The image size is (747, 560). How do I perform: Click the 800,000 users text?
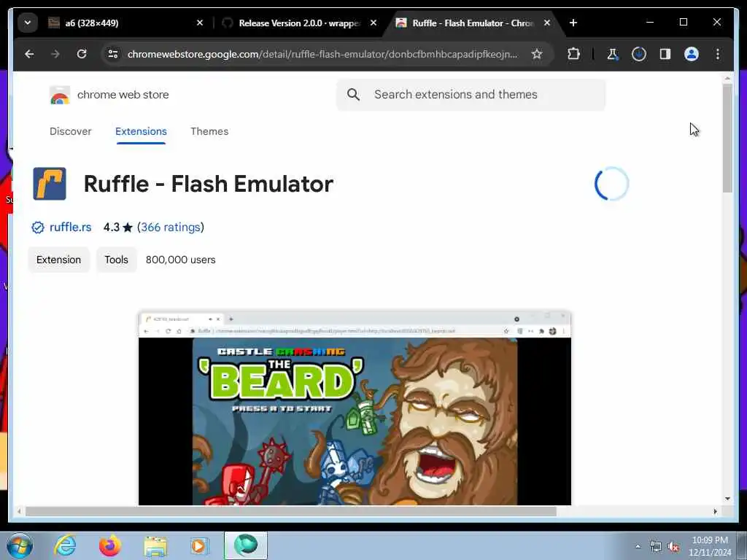(181, 260)
